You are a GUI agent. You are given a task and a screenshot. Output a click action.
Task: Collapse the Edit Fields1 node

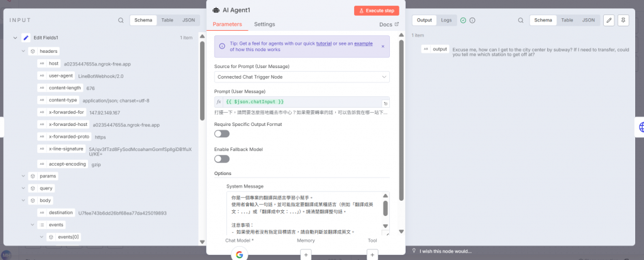pyautogui.click(x=15, y=38)
